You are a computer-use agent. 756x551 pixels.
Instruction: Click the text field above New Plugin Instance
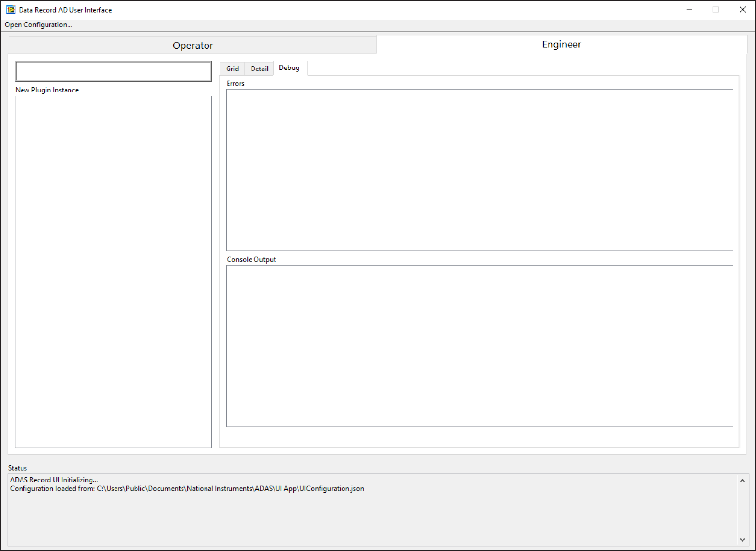(114, 71)
